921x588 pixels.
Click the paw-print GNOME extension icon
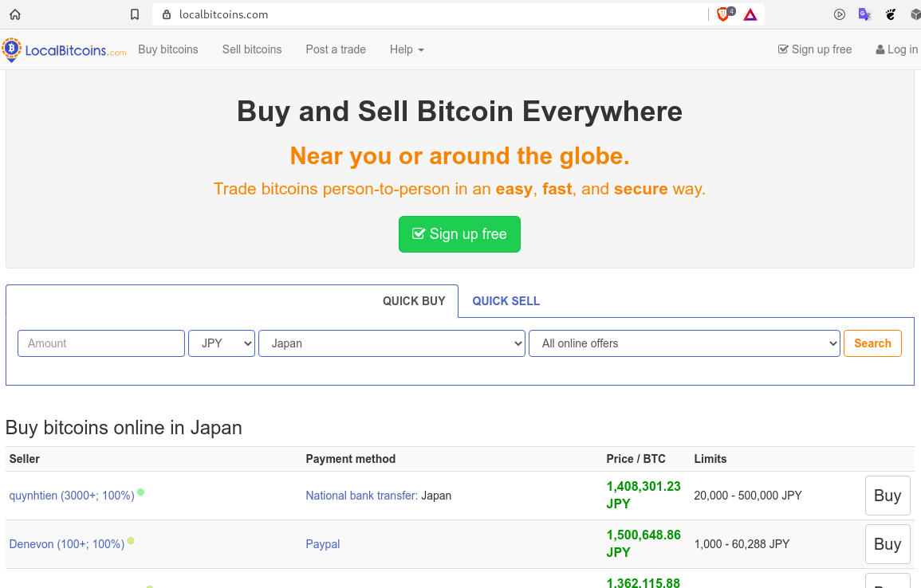(x=891, y=14)
